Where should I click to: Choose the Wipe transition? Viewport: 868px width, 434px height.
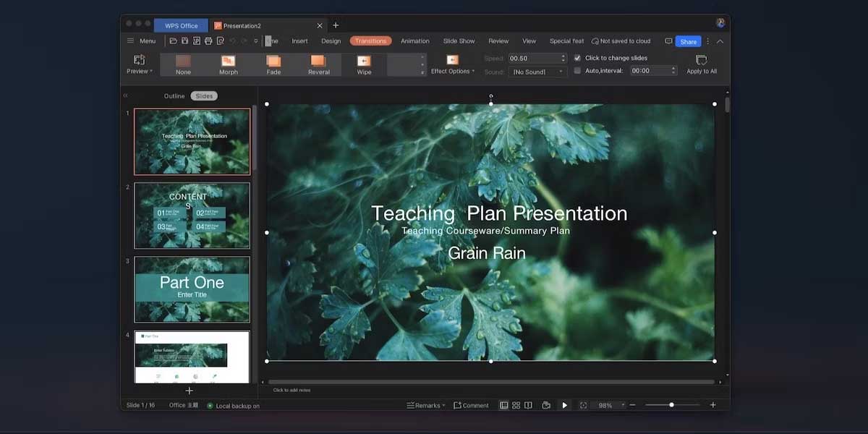pos(364,64)
